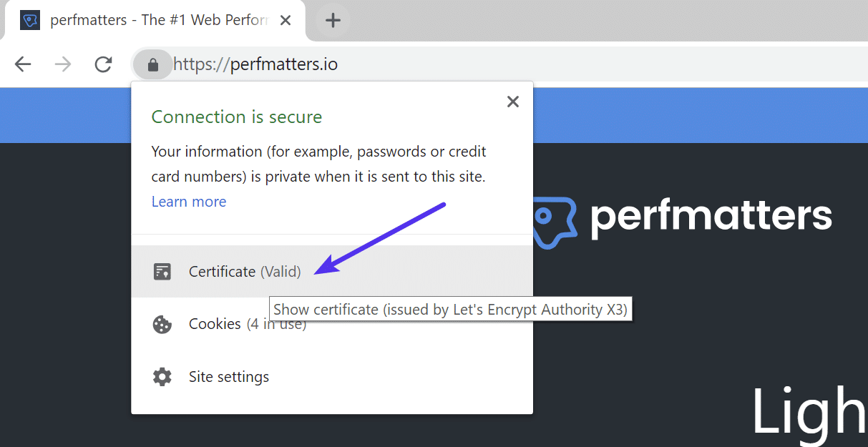Viewport: 868px width, 447px height.
Task: Select the Site settings menu entry
Action: pos(228,376)
